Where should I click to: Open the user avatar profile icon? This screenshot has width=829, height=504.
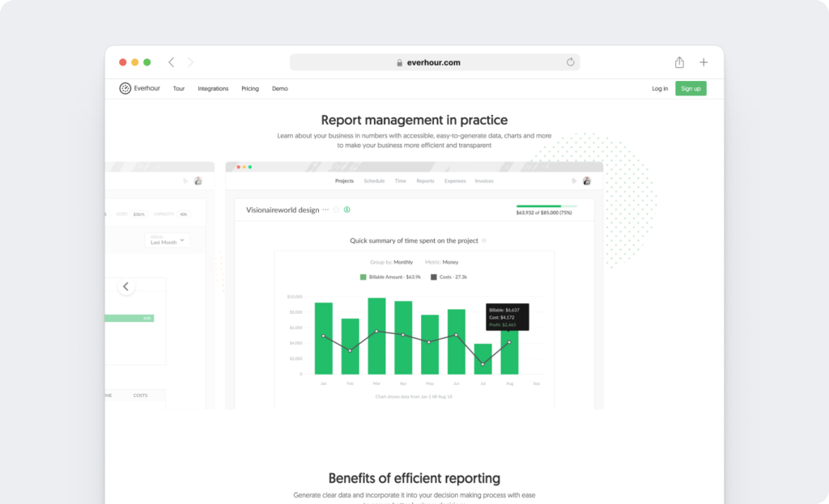[x=587, y=180]
